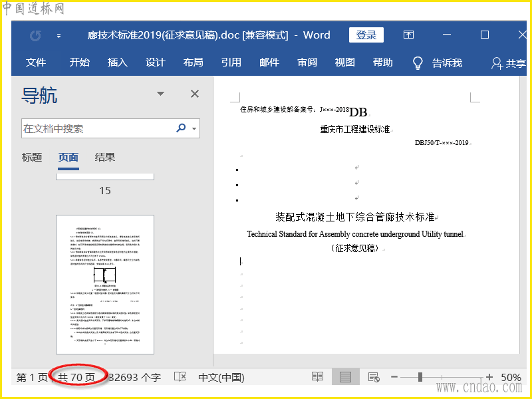
Task: Click the 共享 share person icon
Action: (x=497, y=63)
